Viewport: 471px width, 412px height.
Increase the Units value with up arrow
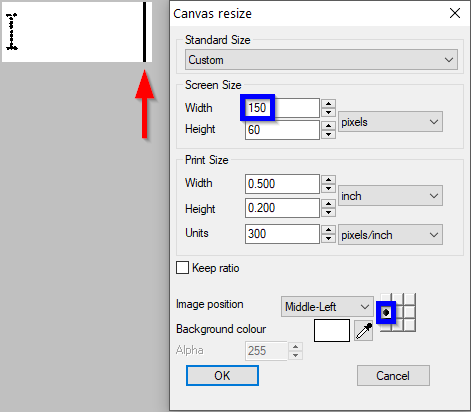coord(328,230)
